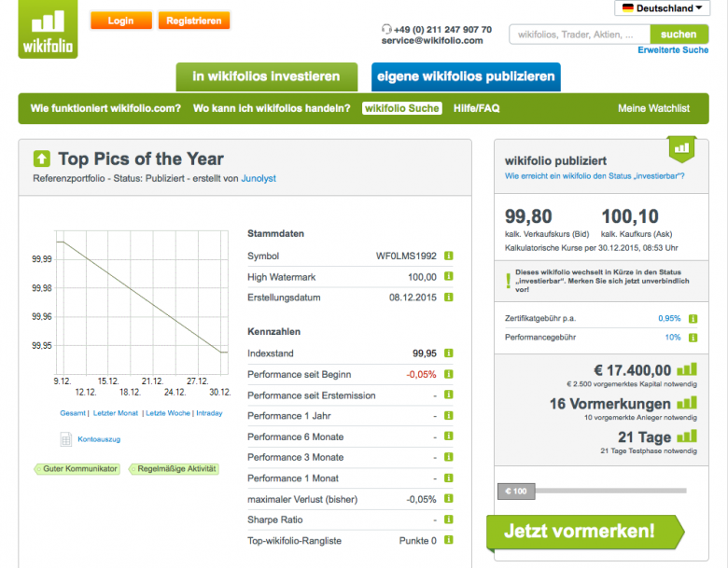The image size is (728, 568).
Task: Focus the wikifolios search input field
Action: (x=580, y=35)
